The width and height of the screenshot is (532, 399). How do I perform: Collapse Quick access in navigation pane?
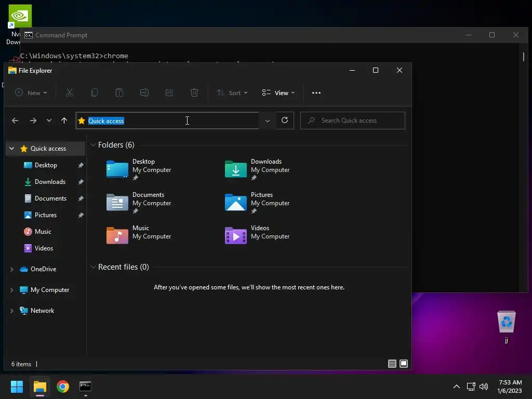click(12, 149)
